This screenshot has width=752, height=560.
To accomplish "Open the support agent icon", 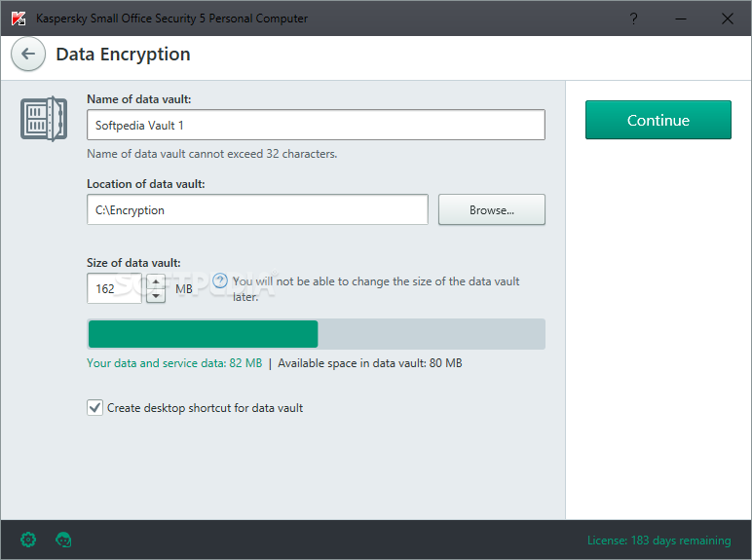I will pos(63,540).
